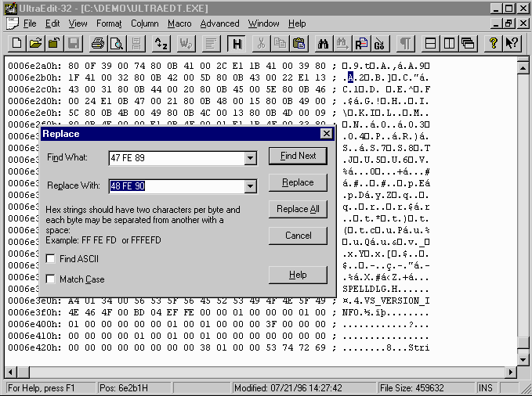Click the Context Help arrow icon
Image resolution: width=532 pixels, height=396 pixels.
[512, 43]
